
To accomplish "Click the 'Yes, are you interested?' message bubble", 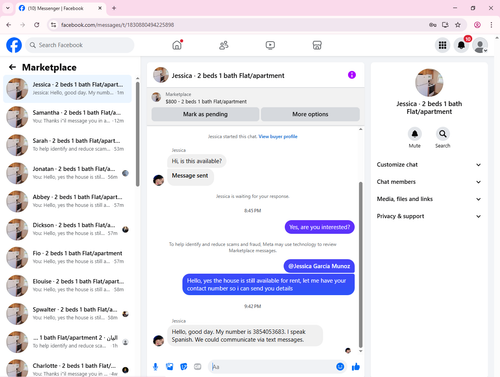I will pos(320,227).
